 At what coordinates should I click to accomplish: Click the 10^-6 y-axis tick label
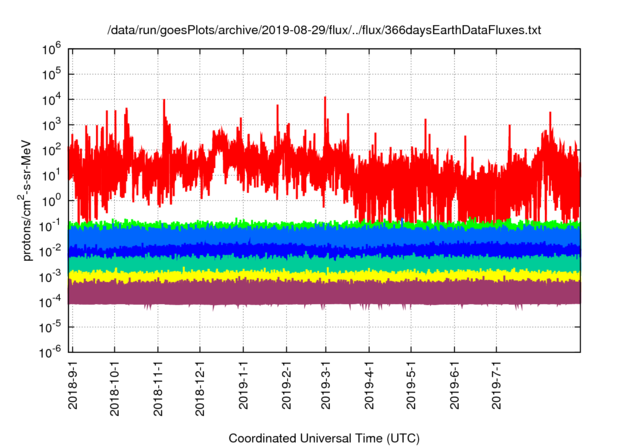coord(51,352)
